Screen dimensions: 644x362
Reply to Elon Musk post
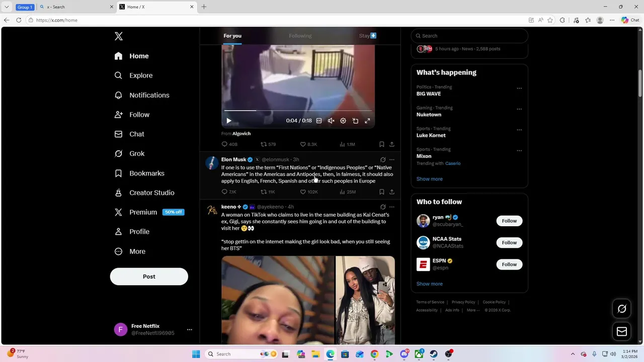(229, 192)
